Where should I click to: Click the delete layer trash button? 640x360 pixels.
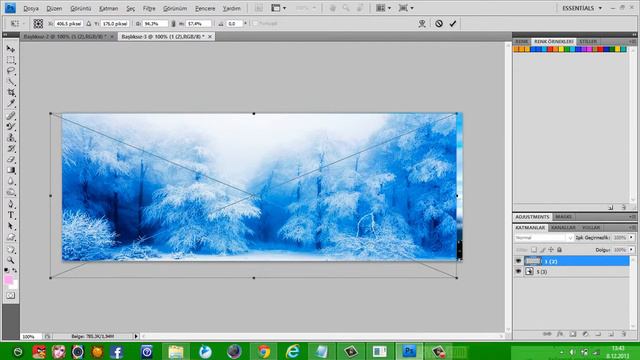(x=624, y=334)
